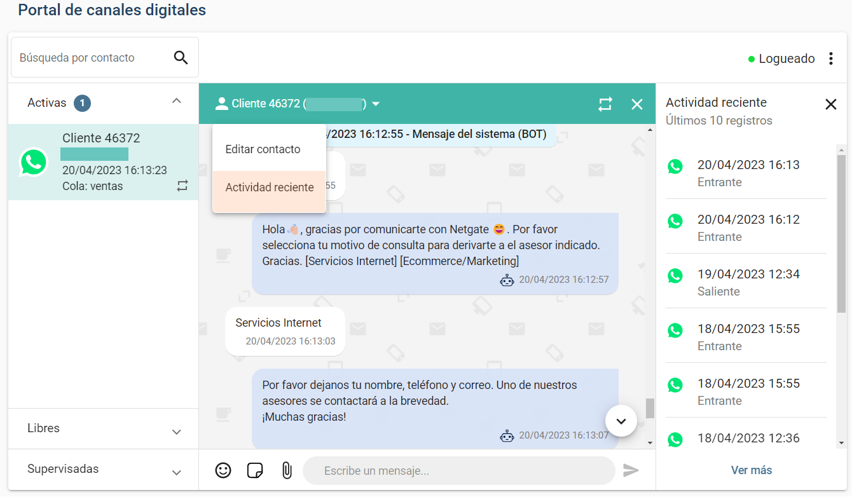Click bot icon beside 20/04/2023 16:12:57 timestamp

507,280
